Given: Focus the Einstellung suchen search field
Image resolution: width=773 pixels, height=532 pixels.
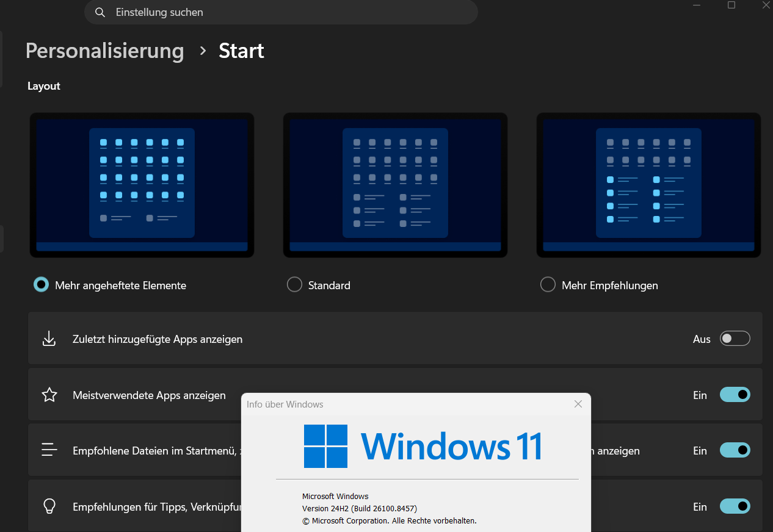Looking at the screenshot, I should [281, 12].
